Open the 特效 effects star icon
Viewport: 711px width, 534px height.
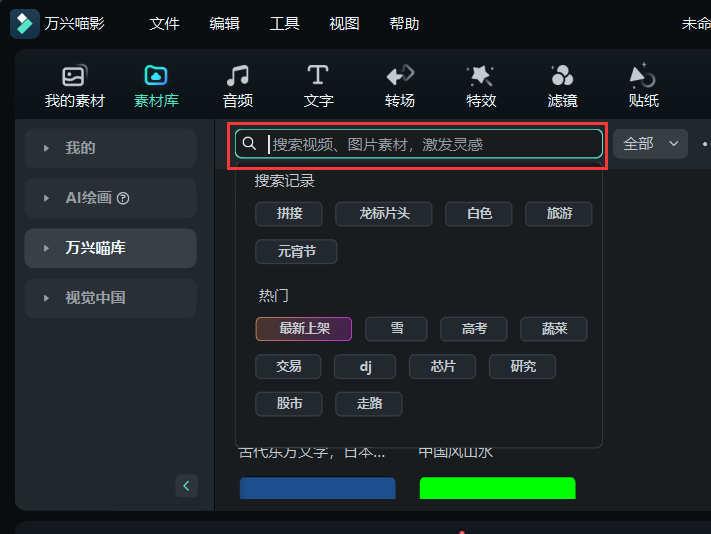(480, 75)
